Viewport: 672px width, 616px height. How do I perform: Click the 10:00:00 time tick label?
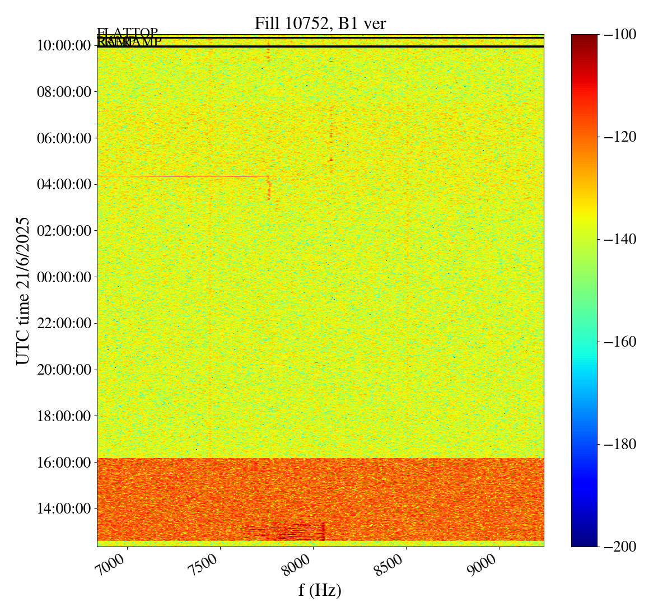pos(64,45)
